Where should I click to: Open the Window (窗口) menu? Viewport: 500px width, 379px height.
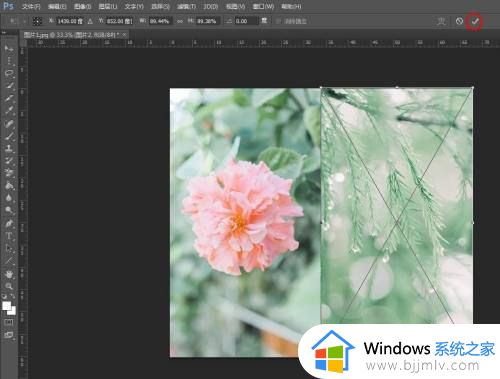pyautogui.click(x=263, y=6)
